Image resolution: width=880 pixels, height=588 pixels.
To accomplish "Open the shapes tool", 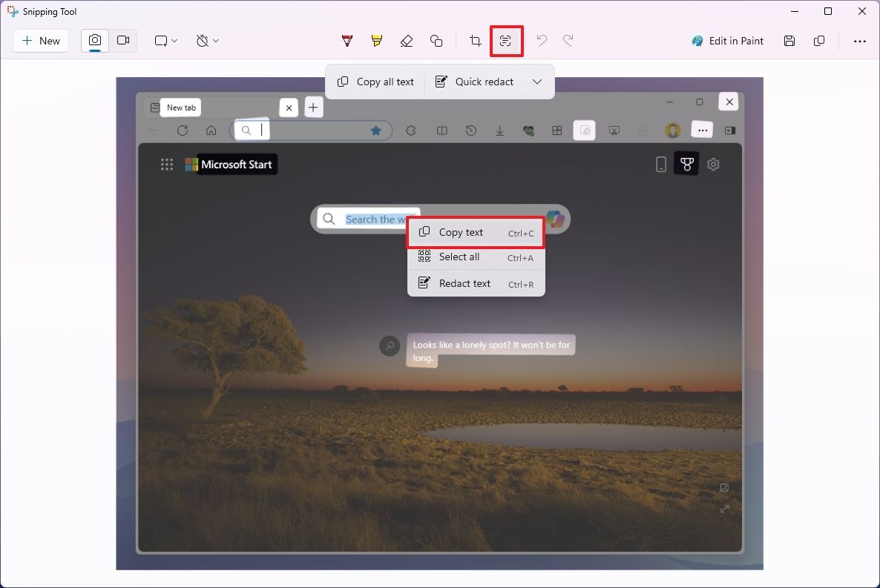I will (x=437, y=41).
